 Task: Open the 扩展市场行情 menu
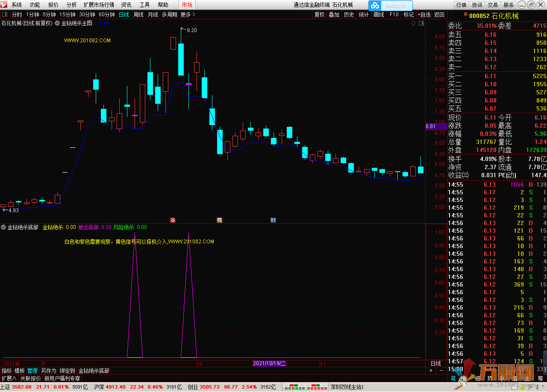click(x=99, y=5)
